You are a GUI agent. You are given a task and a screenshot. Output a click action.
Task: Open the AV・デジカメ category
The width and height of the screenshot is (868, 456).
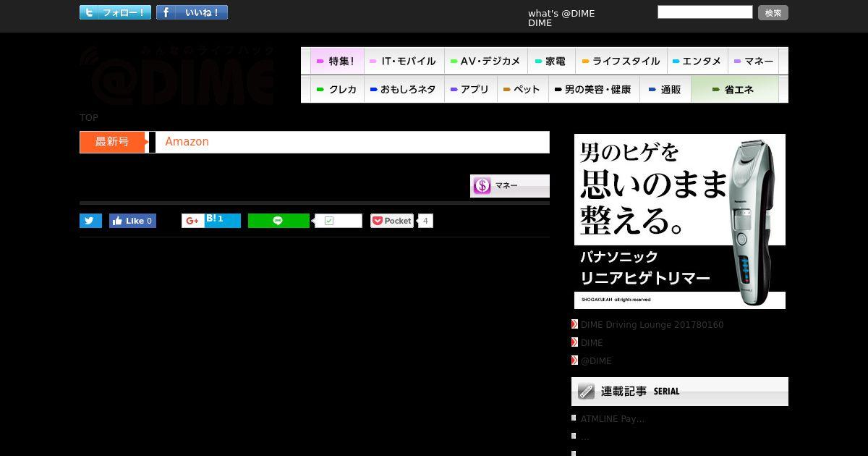(x=485, y=62)
